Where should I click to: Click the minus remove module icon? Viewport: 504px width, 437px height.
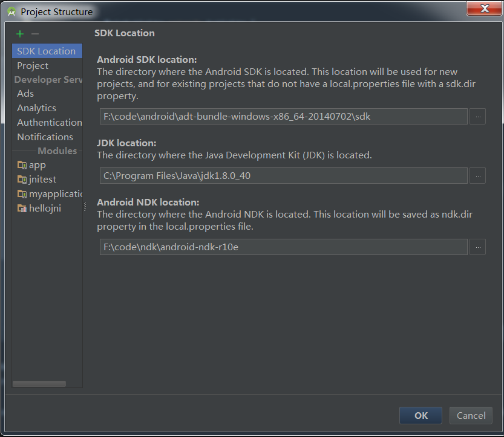point(35,34)
